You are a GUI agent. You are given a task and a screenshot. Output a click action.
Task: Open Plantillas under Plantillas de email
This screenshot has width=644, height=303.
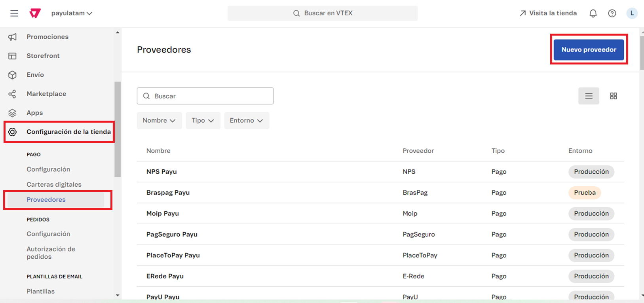click(40, 291)
